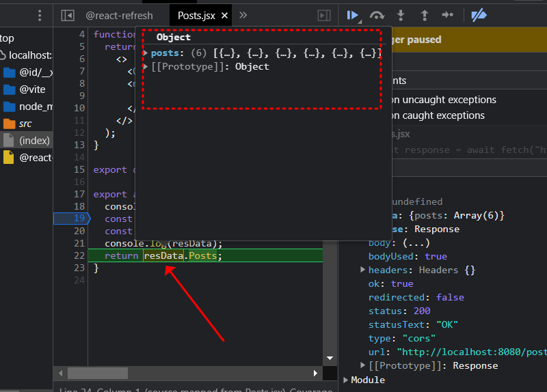The image size is (547, 392).
Task: Deactivate breakpoints with the slashed icon
Action: click(x=479, y=15)
